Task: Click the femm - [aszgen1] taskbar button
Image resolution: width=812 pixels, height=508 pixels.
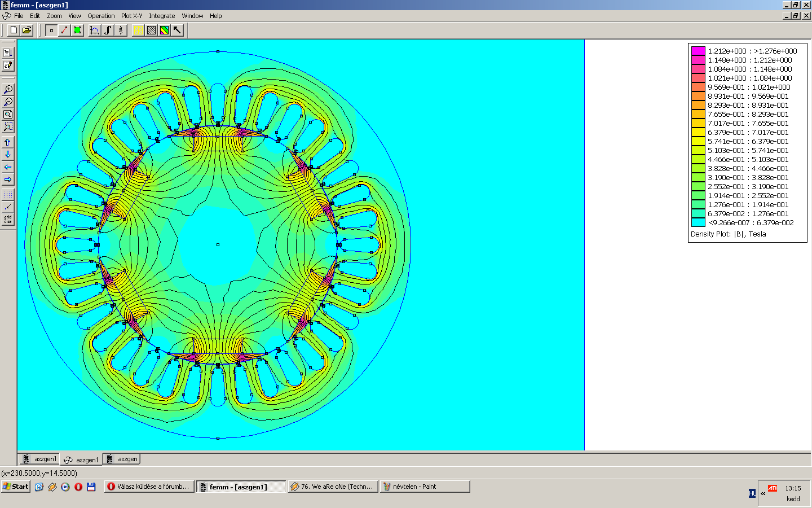Action: [241, 487]
